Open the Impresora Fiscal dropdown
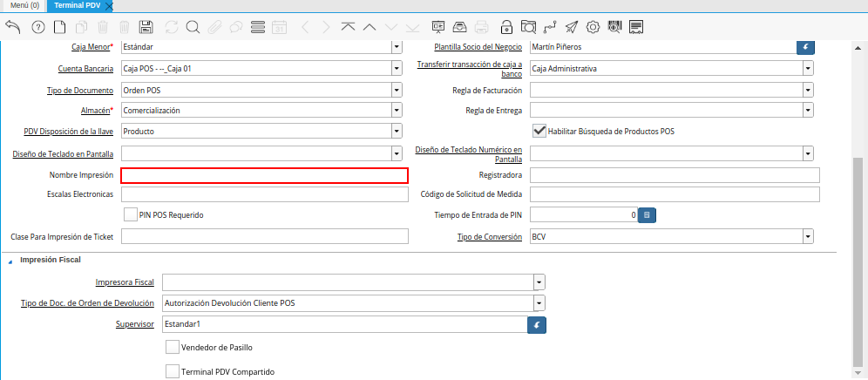 539,282
